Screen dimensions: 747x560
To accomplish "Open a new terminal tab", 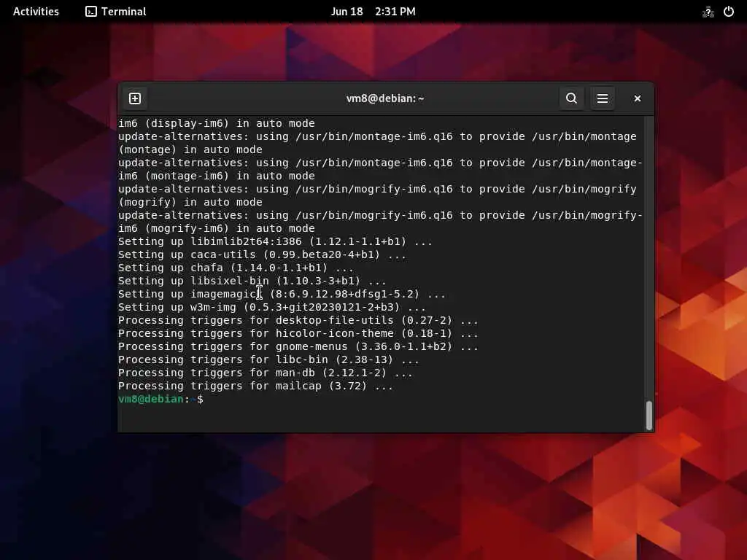I will tap(135, 98).
